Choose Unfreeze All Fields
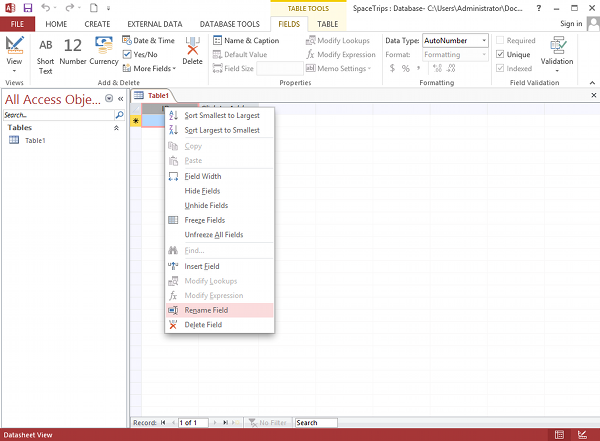Screen dimensions: 600x441 220,234
